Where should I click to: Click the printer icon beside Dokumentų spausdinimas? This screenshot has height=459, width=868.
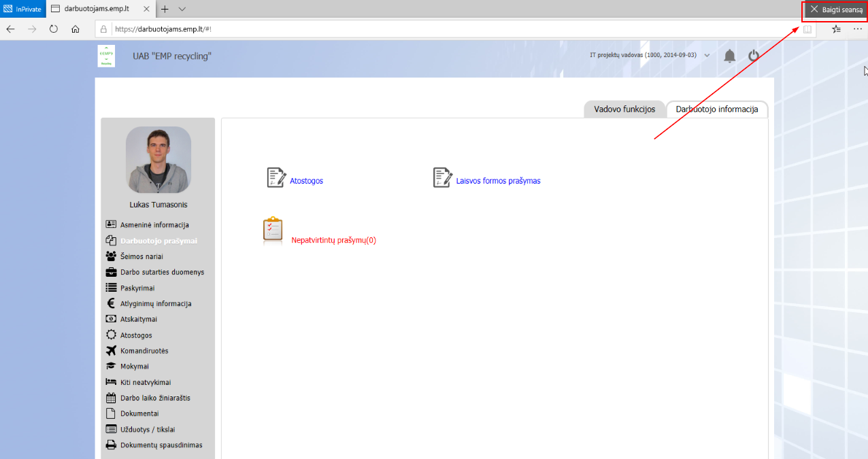(111, 445)
